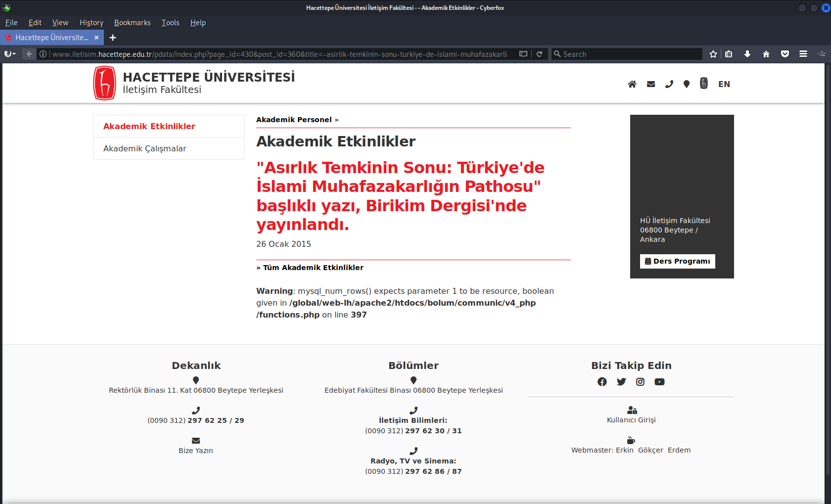
Task: Click the envelope mail icon in site header
Action: click(x=651, y=84)
